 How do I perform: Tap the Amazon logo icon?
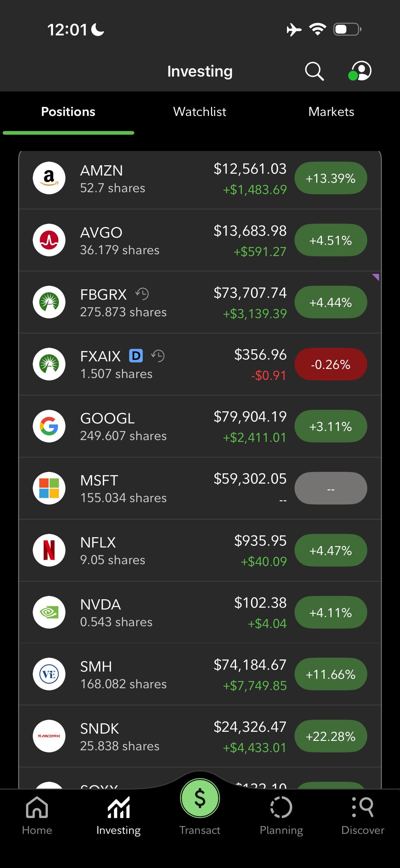pyautogui.click(x=49, y=178)
